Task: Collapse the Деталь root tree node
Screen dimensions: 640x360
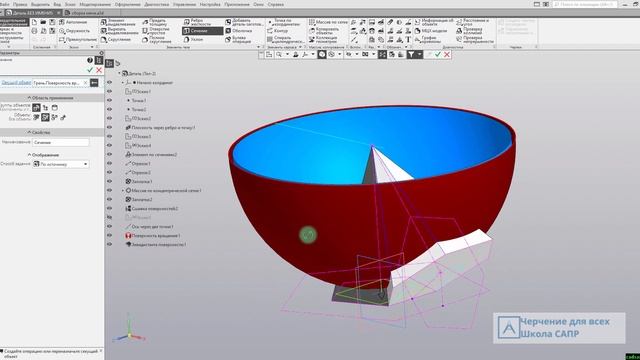Action: point(120,73)
